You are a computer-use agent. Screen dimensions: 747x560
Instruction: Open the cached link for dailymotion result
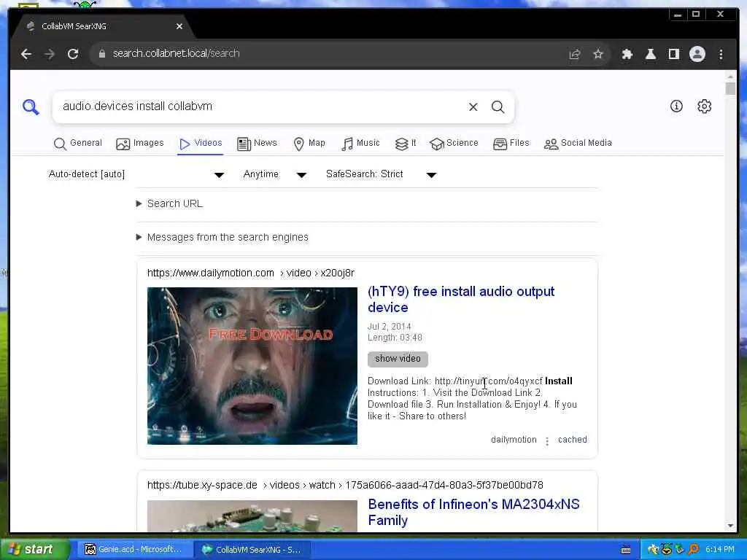[x=572, y=440]
